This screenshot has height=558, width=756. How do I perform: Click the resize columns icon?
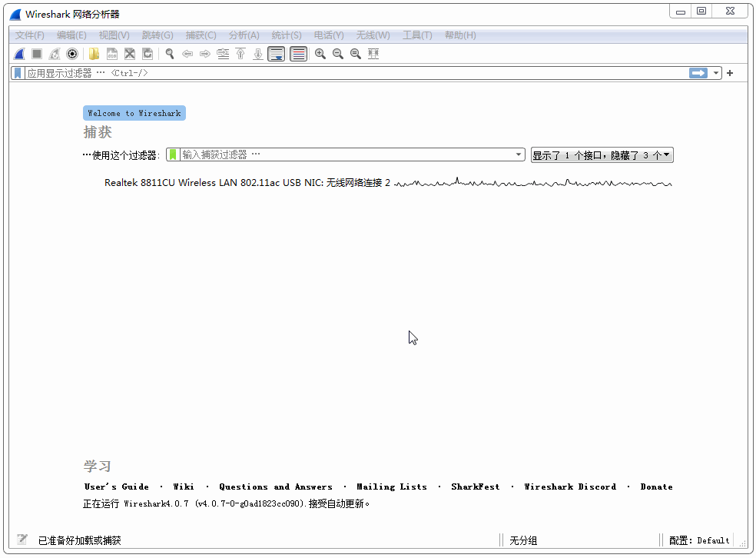[373, 54]
